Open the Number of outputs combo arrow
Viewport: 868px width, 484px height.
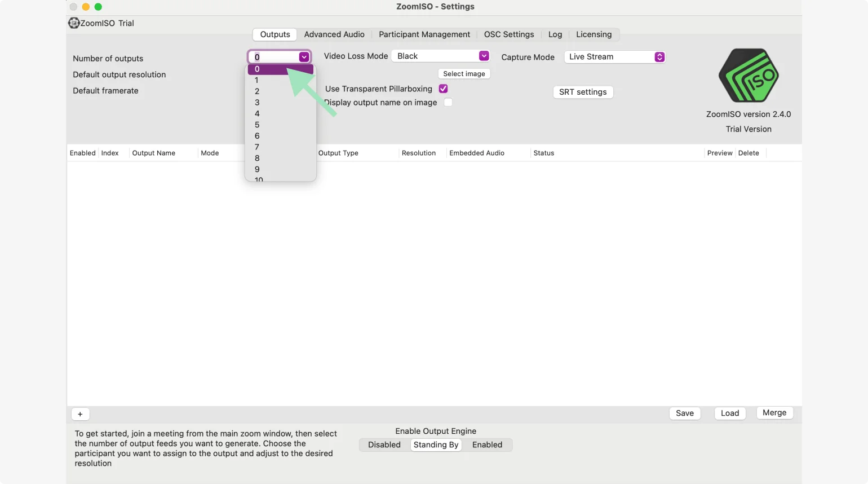(304, 57)
